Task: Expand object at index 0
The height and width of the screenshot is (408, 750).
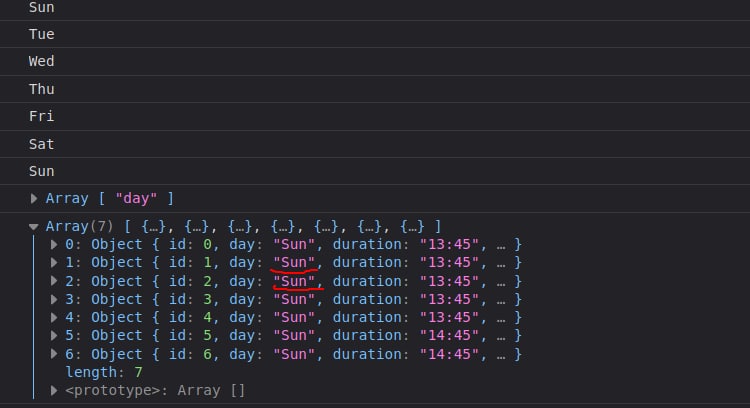Action: 54,244
